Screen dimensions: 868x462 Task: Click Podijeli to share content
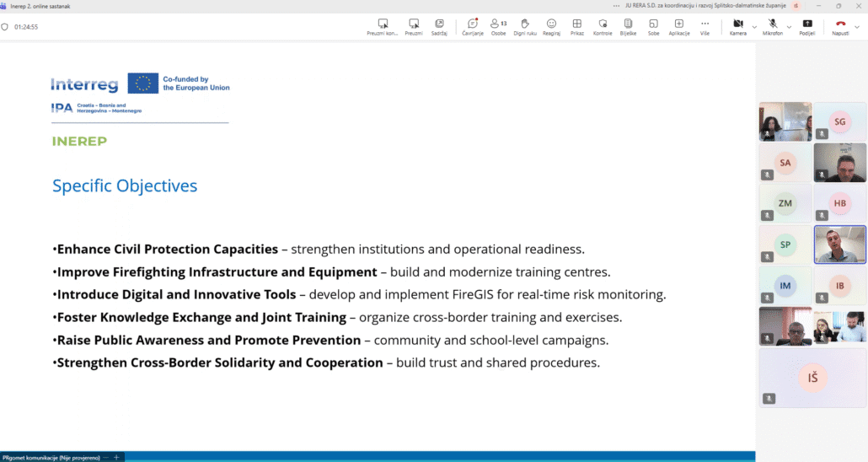[807, 26]
